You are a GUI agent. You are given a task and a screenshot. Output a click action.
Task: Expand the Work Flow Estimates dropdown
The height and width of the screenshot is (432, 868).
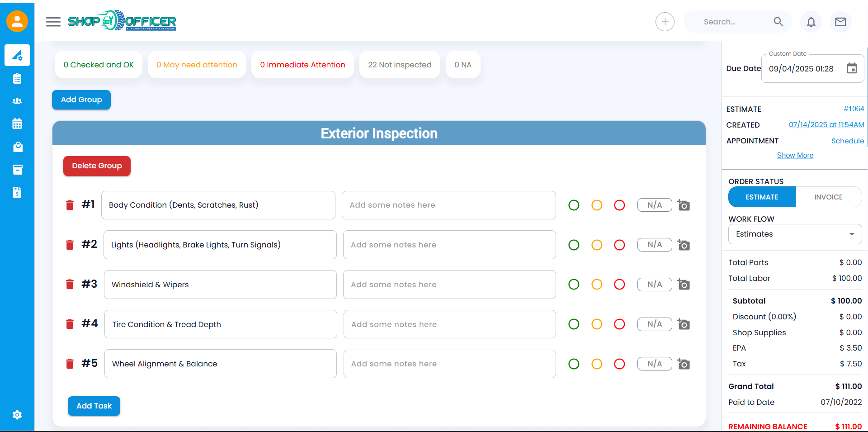click(x=795, y=234)
